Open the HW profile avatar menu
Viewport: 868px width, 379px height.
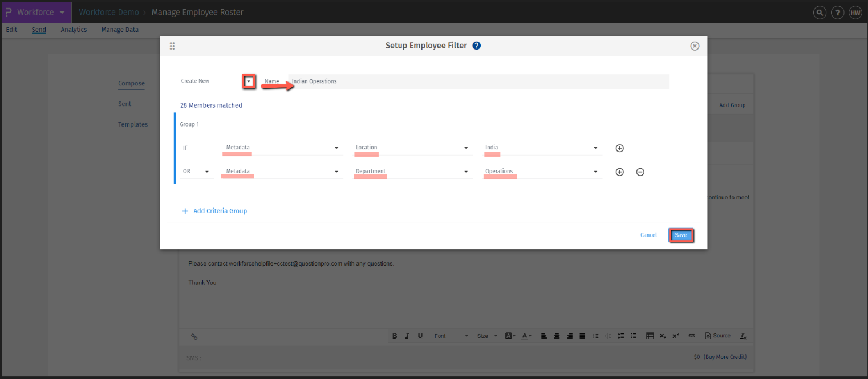(x=855, y=12)
